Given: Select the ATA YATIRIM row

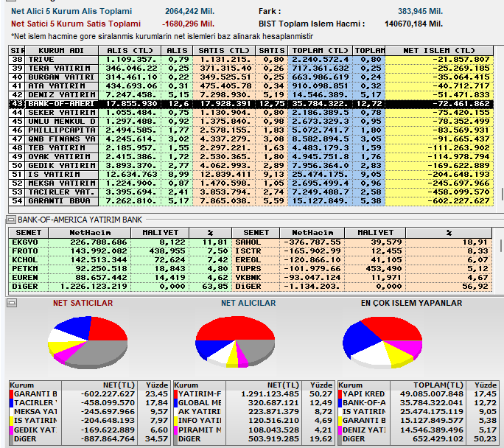Looking at the screenshot, I should click(x=251, y=86).
